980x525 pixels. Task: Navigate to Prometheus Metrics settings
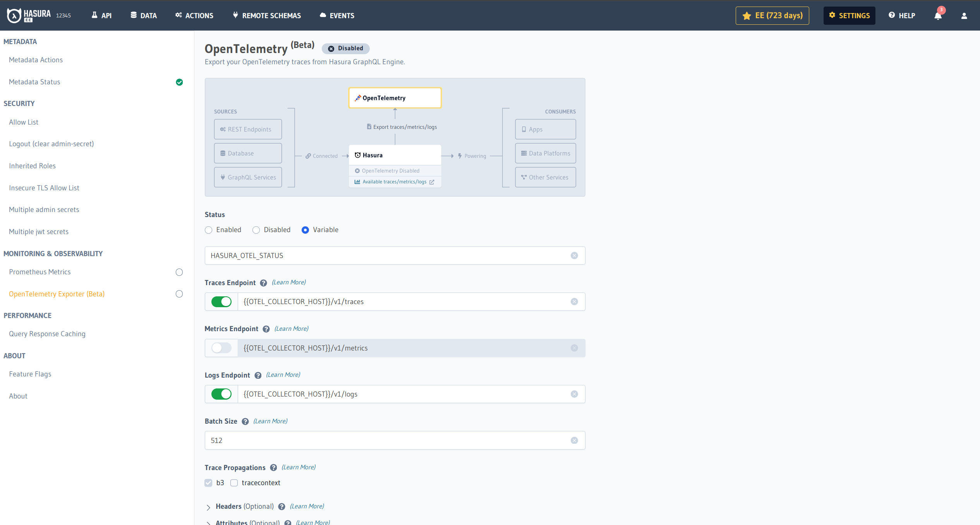click(39, 271)
